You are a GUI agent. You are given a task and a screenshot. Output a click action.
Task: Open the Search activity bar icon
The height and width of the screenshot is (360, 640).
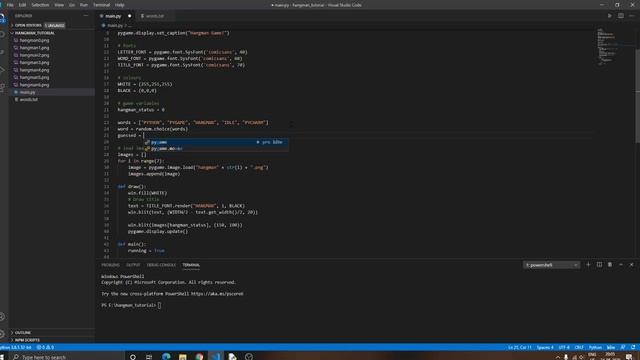point(2,35)
